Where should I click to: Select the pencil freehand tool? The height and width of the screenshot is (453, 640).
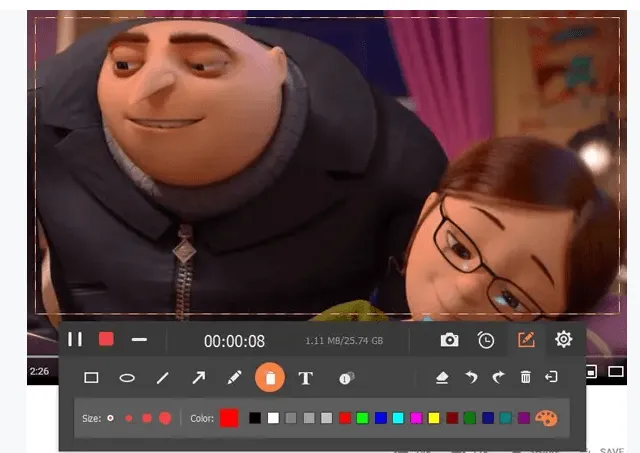tap(234, 378)
